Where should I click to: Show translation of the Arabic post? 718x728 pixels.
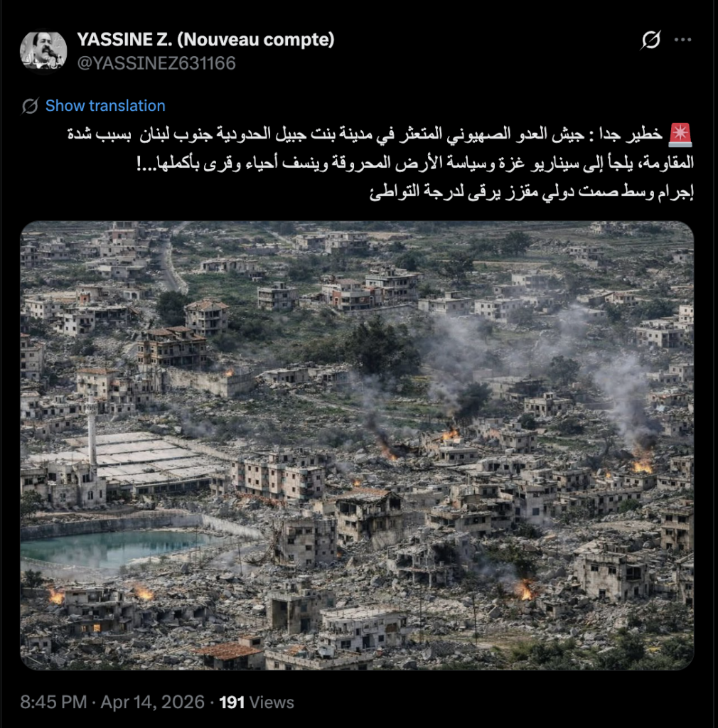click(105, 106)
